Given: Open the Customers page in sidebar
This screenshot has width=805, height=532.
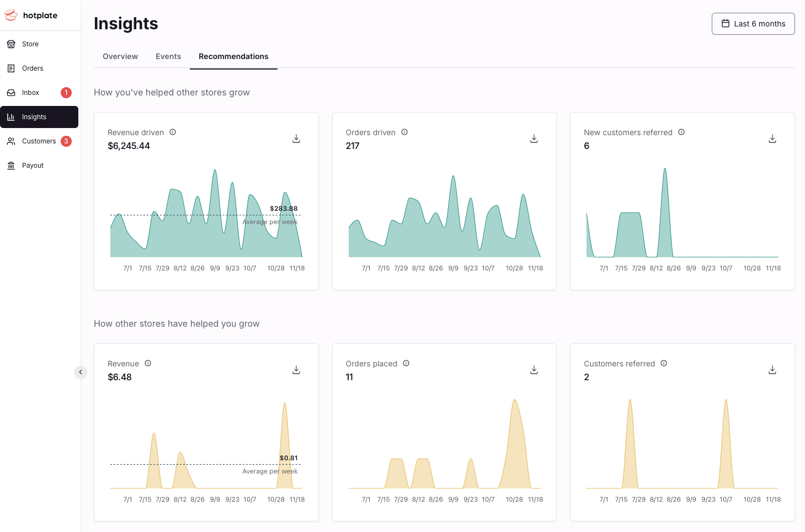Looking at the screenshot, I should click(x=39, y=141).
